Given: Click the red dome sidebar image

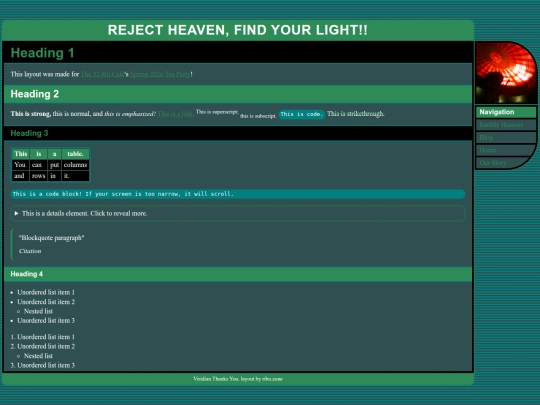Looking at the screenshot, I should [505, 73].
